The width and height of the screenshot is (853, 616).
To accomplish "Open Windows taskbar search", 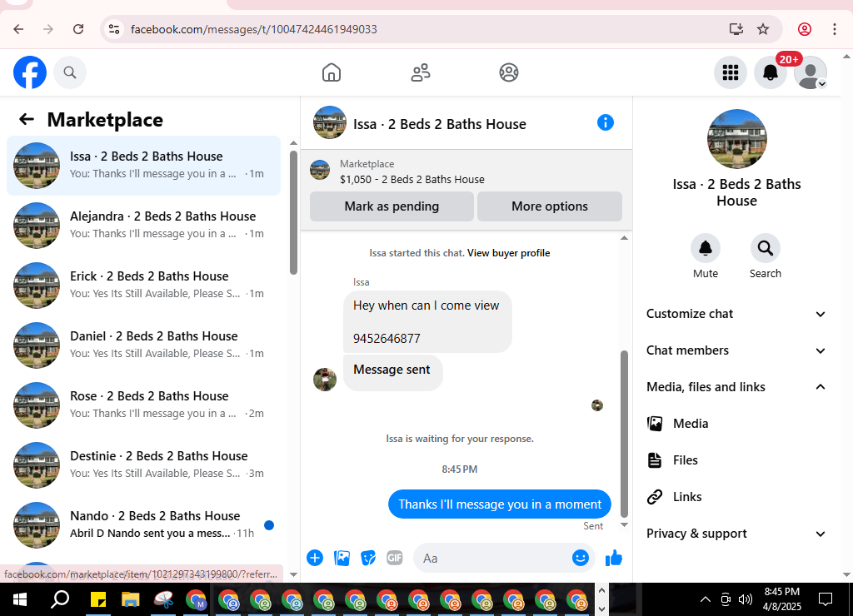I will [x=60, y=599].
